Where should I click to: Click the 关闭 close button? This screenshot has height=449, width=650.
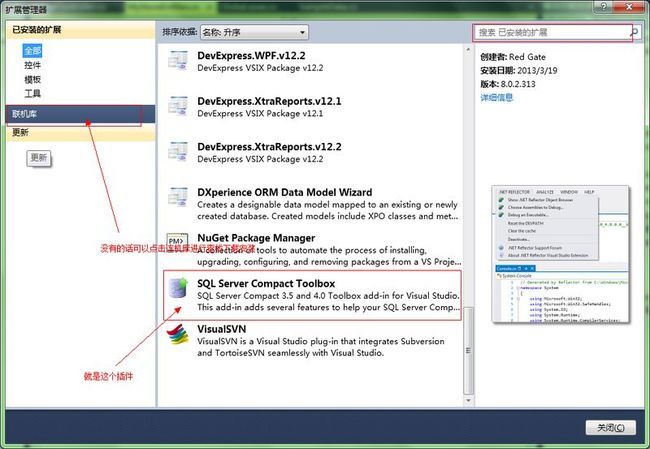click(x=611, y=427)
